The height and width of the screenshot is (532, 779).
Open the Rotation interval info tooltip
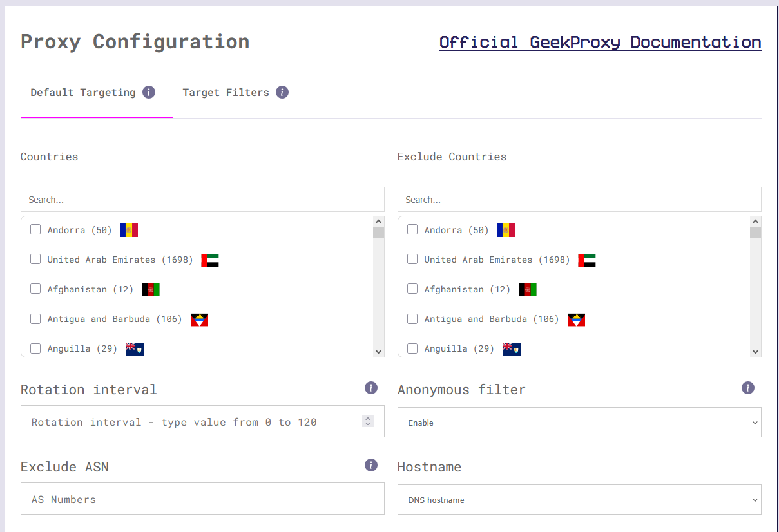coord(371,388)
